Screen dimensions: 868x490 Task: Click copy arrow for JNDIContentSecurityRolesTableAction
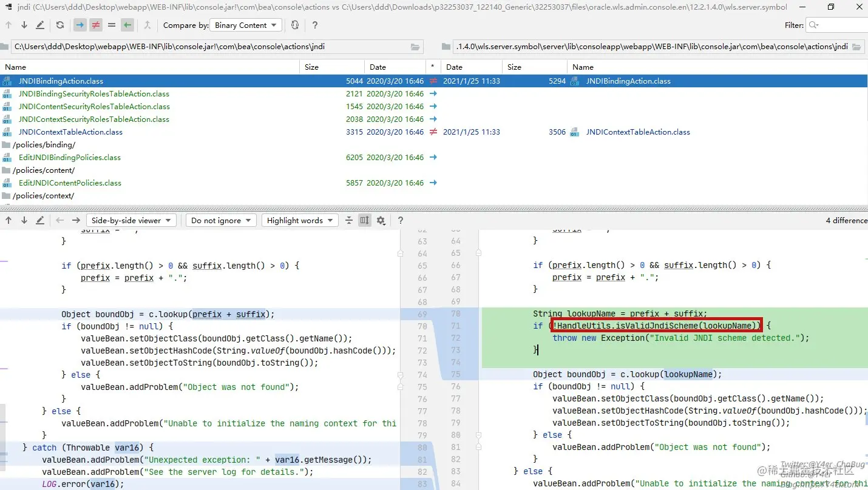[433, 107]
